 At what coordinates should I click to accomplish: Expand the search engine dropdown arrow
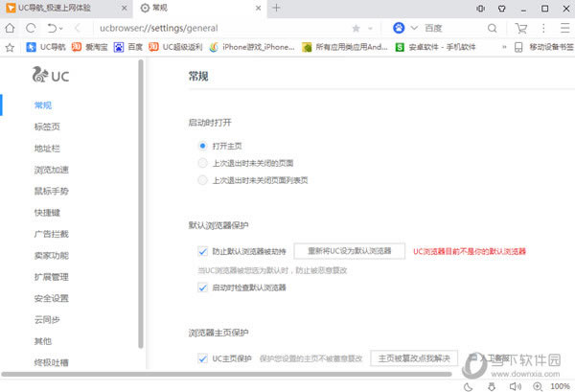413,28
